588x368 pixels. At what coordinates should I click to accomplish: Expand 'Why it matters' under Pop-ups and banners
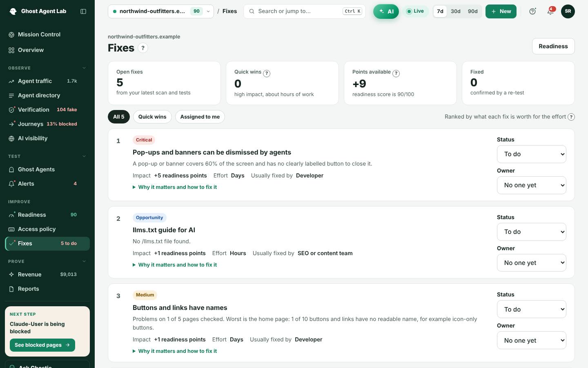tap(175, 187)
